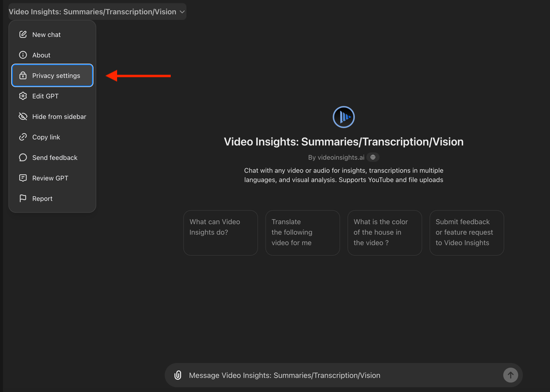Image resolution: width=550 pixels, height=392 pixels.
Task: Click the Copy link chain icon
Action: pos(23,137)
